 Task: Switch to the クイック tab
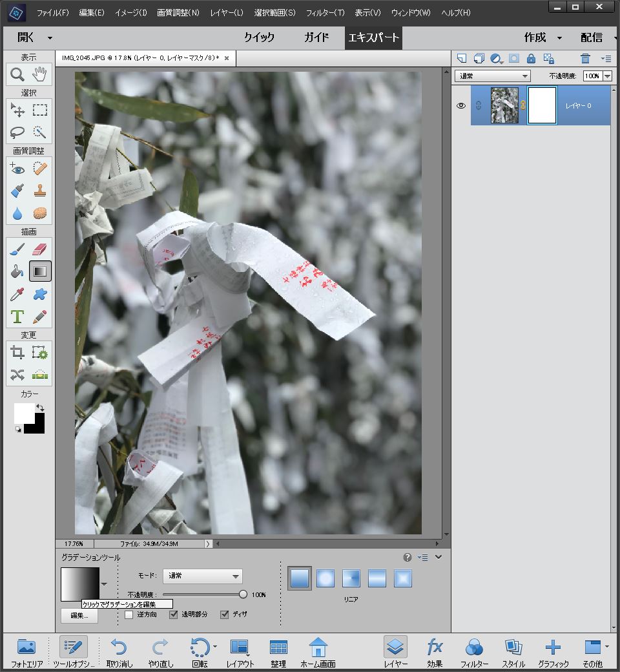(x=259, y=37)
